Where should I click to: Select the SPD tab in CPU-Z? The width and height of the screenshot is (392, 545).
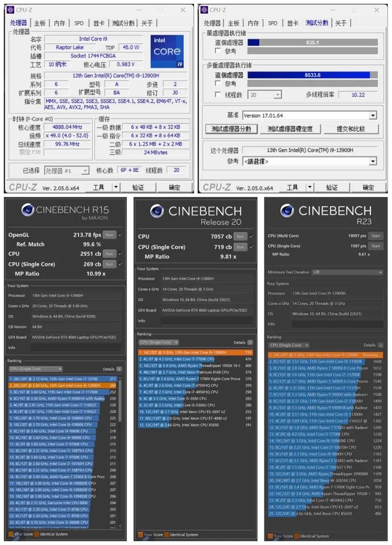coord(79,22)
